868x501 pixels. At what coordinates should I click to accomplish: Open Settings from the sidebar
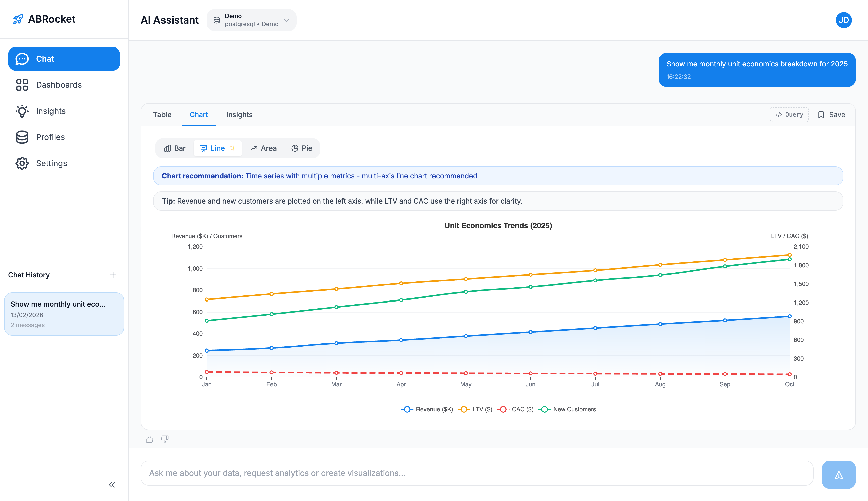click(51, 163)
